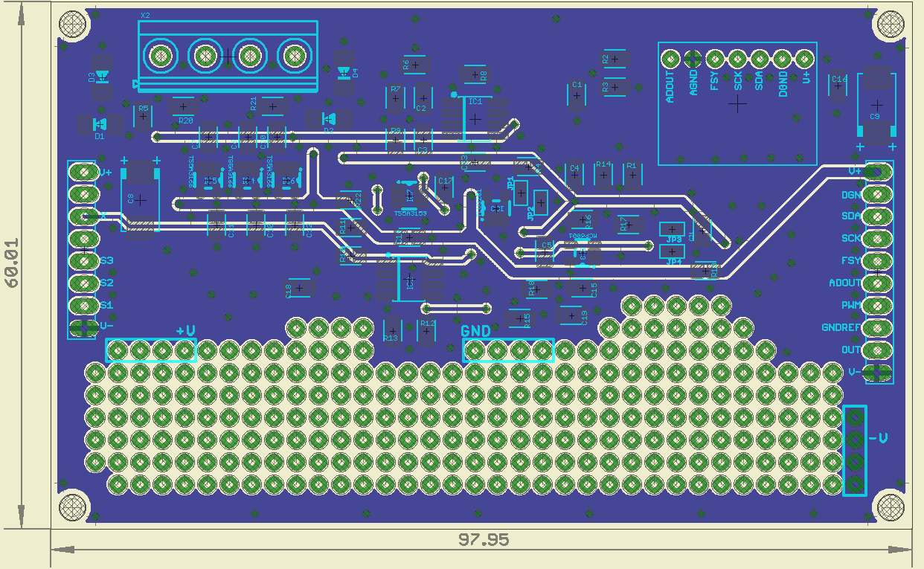Click the PWM pad on the right header
924x569 pixels.
point(877,305)
